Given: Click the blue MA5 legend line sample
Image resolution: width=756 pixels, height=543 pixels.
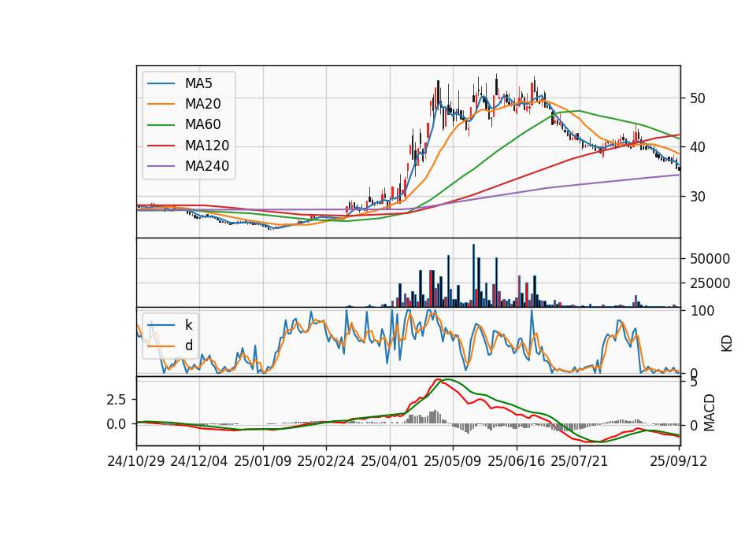Looking at the screenshot, I should 161,83.
